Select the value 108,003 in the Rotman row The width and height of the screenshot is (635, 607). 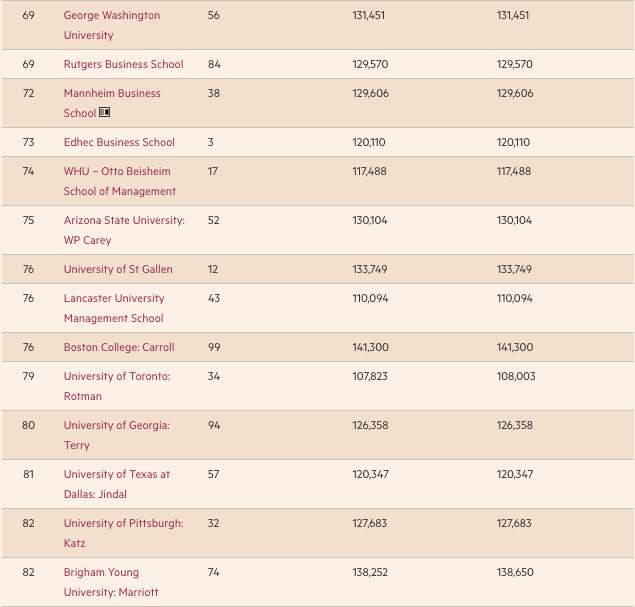click(x=516, y=376)
